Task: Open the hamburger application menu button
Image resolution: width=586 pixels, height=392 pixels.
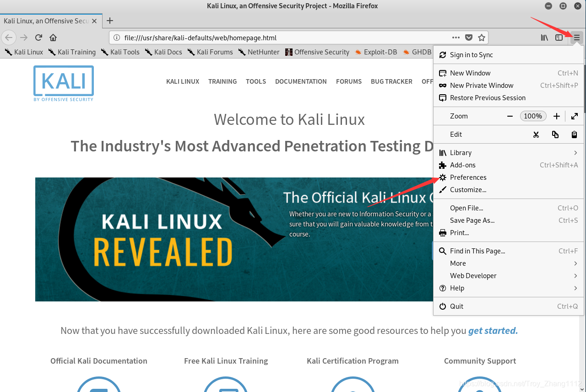Action: coord(577,38)
